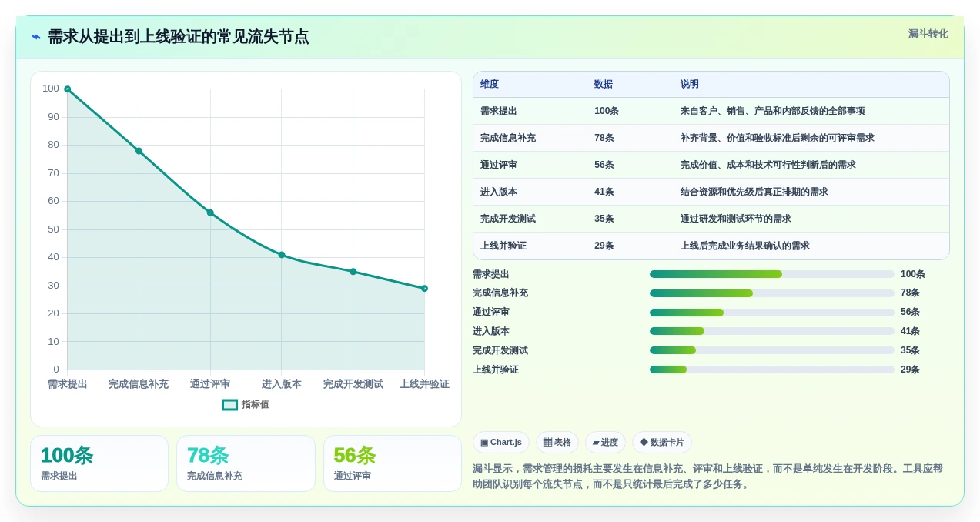Click the 78条 value in the table
This screenshot has width=980, height=522.
point(604,138)
